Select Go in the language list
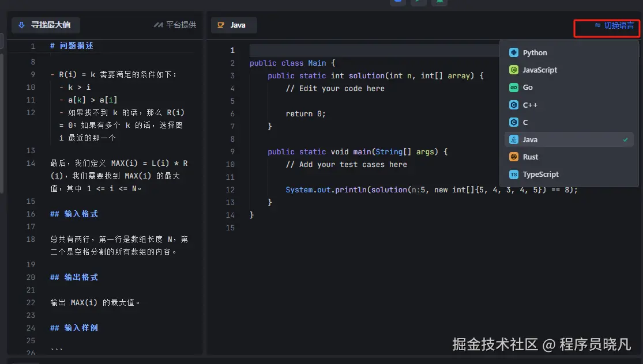The width and height of the screenshot is (643, 364). point(569,87)
